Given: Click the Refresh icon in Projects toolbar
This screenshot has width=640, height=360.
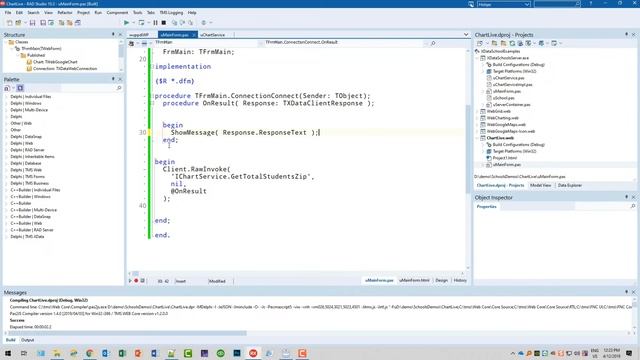Looking at the screenshot, I should point(512,43).
